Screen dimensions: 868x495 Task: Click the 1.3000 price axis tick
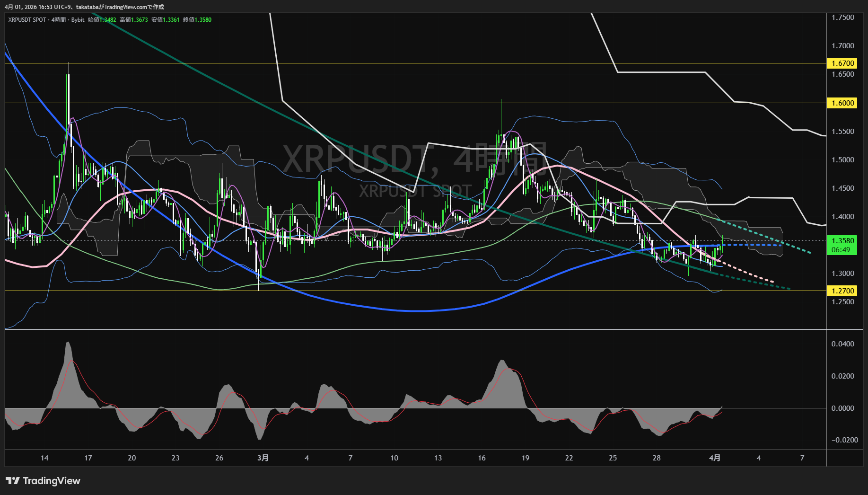pos(843,274)
